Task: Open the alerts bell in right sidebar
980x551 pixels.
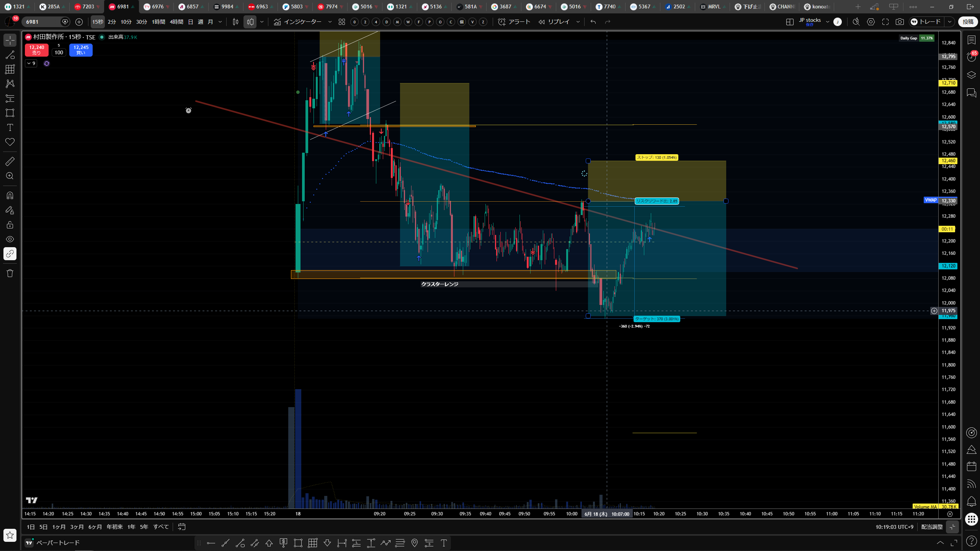Action: pyautogui.click(x=972, y=501)
